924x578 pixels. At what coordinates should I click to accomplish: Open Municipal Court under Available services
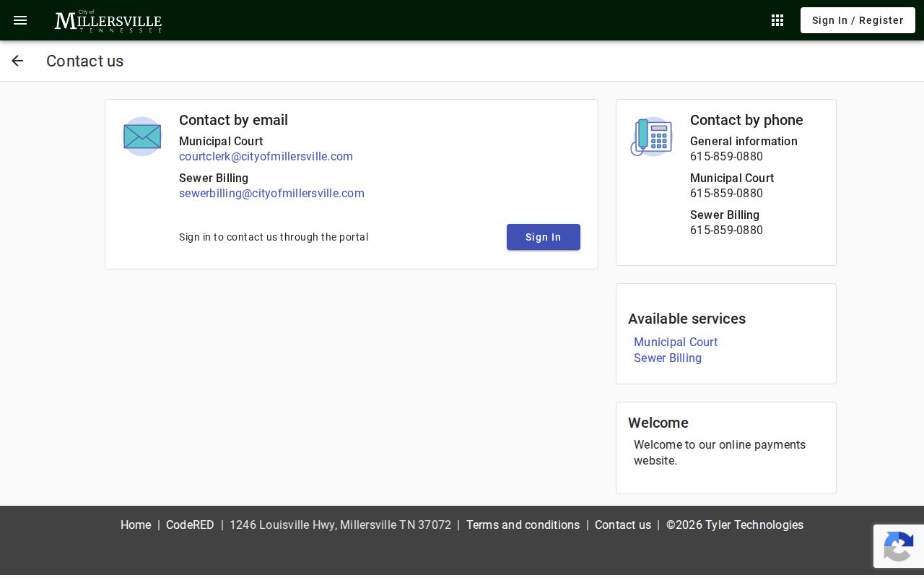pyautogui.click(x=676, y=342)
